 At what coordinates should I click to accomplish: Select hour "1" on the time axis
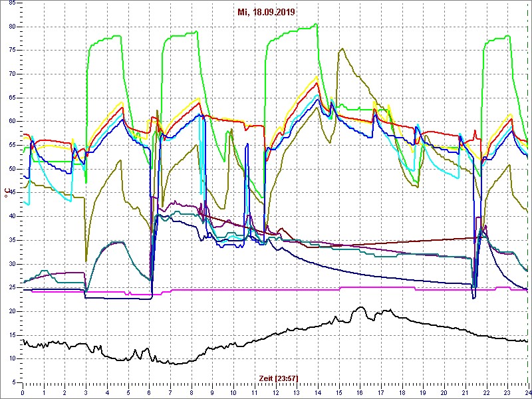[44, 392]
